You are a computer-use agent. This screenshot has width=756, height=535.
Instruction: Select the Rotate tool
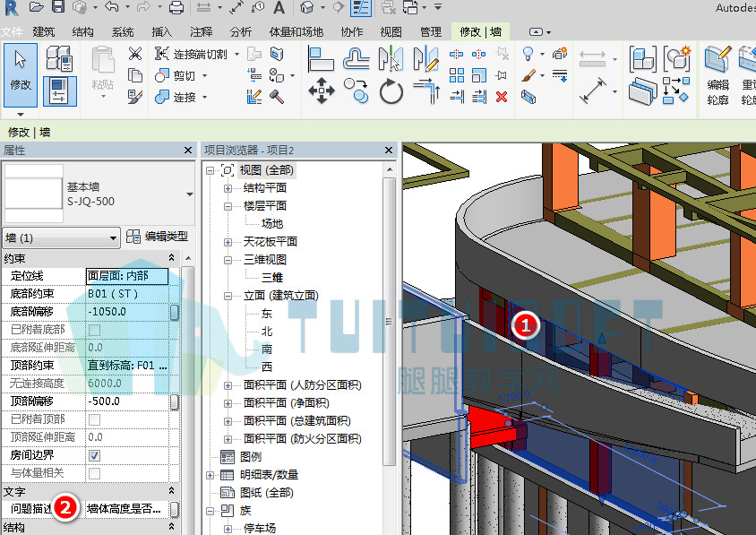coord(391,91)
